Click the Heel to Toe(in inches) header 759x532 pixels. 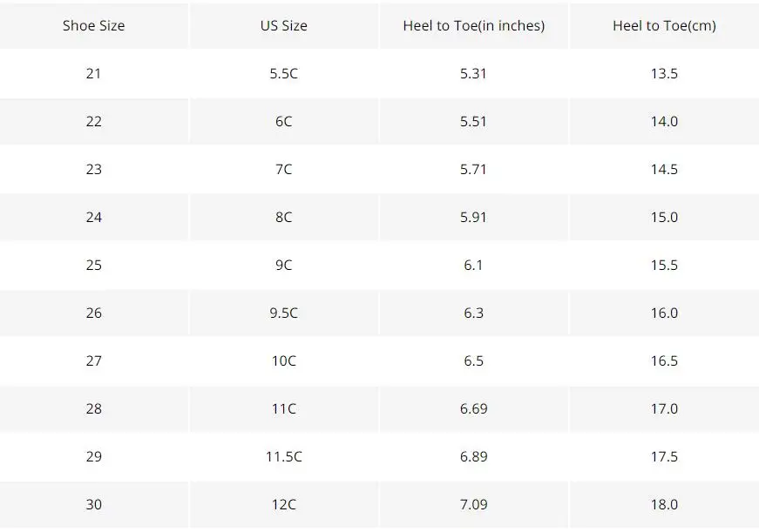point(473,25)
